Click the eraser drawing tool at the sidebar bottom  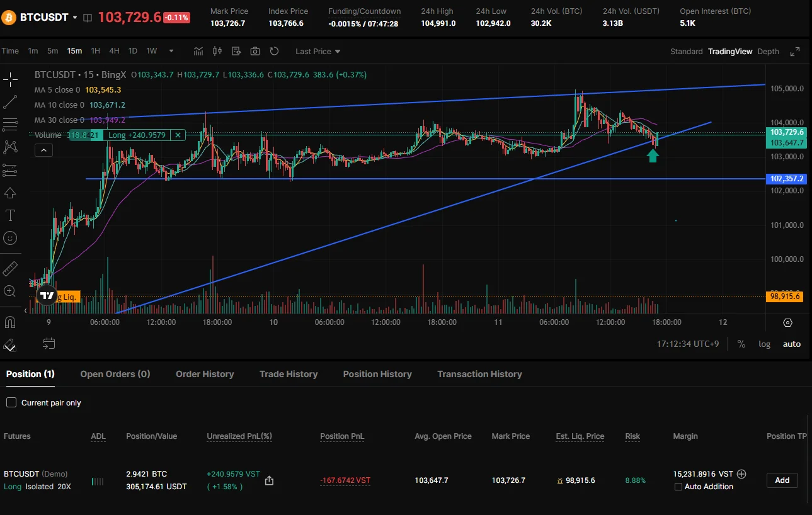10,344
